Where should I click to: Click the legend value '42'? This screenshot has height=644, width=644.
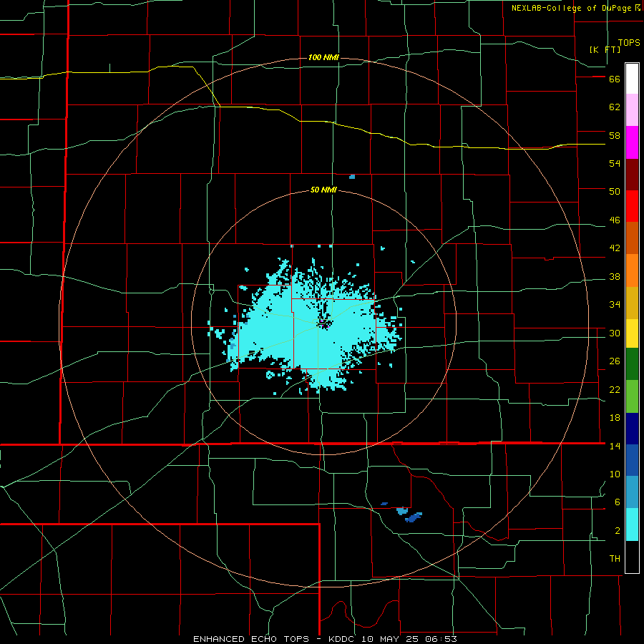(x=615, y=248)
